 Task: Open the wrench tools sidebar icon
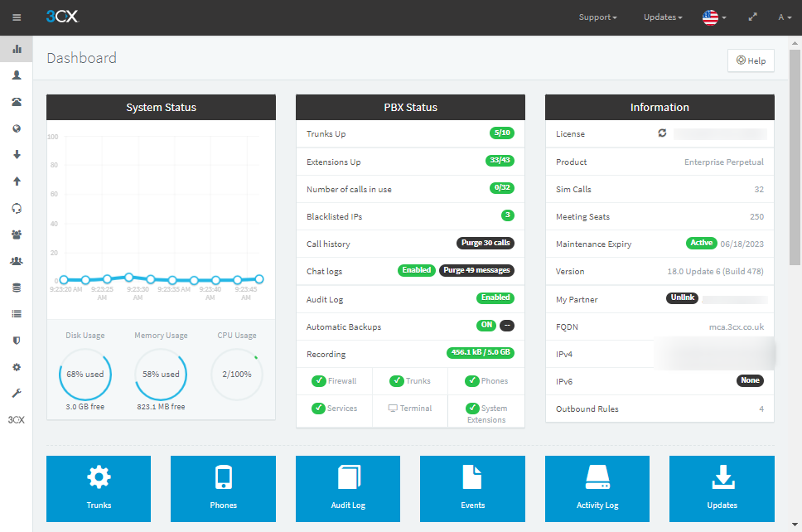17,394
